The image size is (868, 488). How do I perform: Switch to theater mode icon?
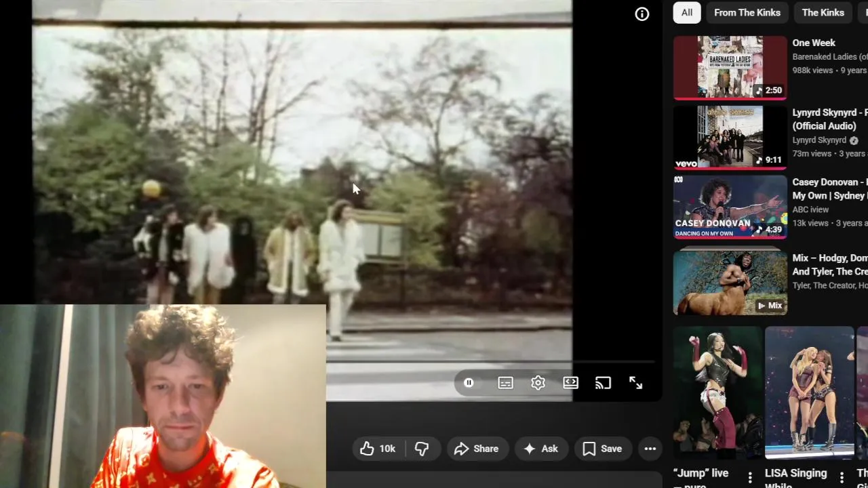pos(570,383)
